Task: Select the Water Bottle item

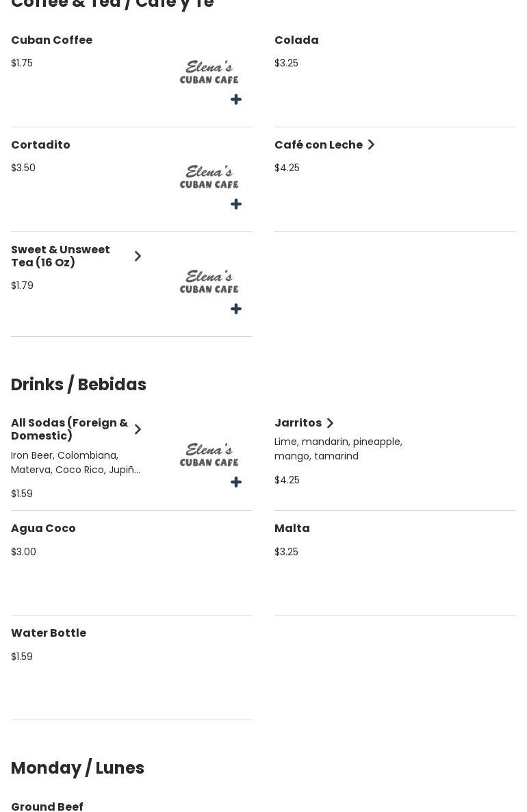Action: point(49,633)
